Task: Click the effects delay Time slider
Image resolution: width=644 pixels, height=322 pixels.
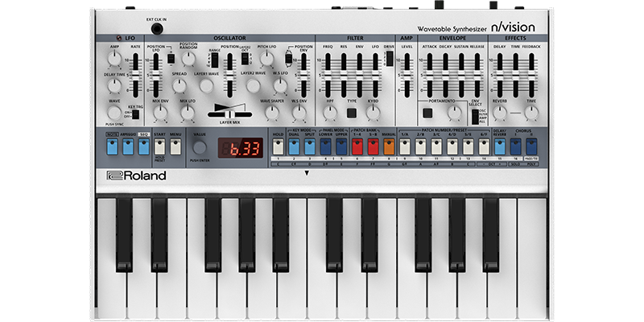Action: [x=515, y=75]
